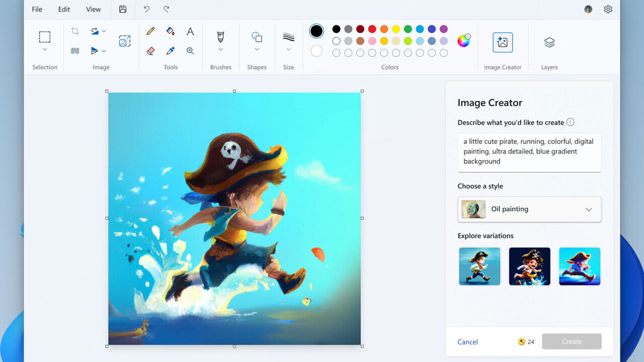
Task: Select the Text tool
Action: coord(190,31)
